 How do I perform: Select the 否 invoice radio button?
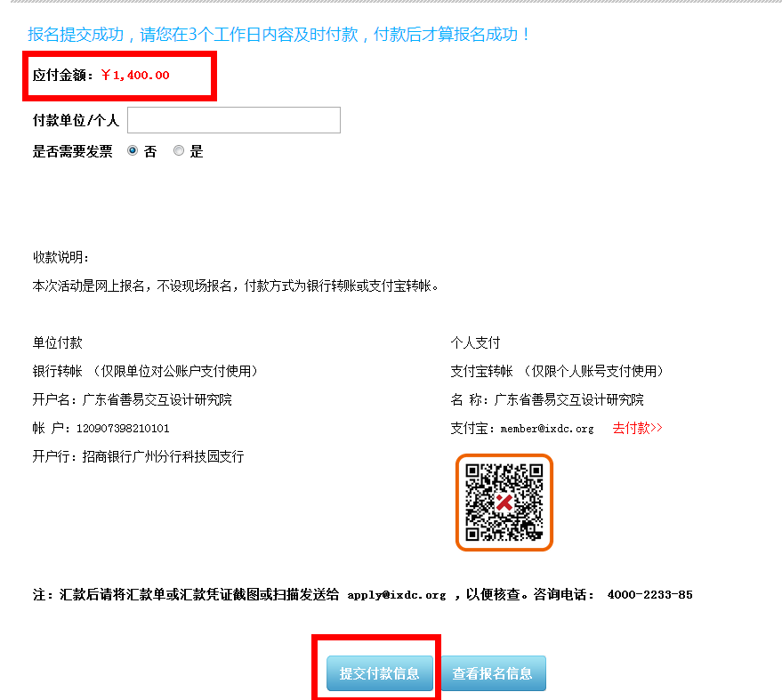[133, 151]
